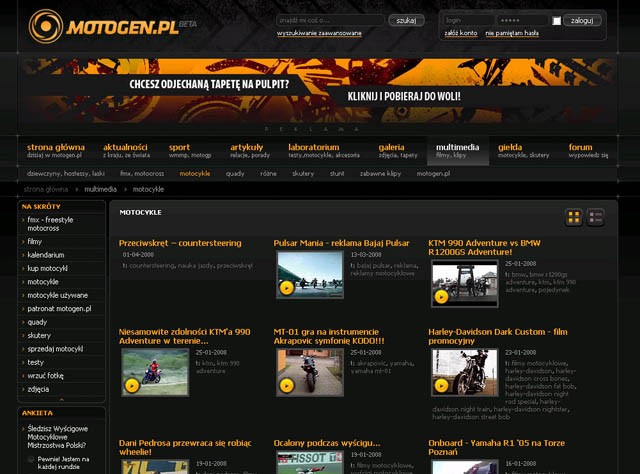The width and height of the screenshot is (640, 474).
Task: Open 'filmy' shortcut in sidebar
Action: tap(35, 242)
